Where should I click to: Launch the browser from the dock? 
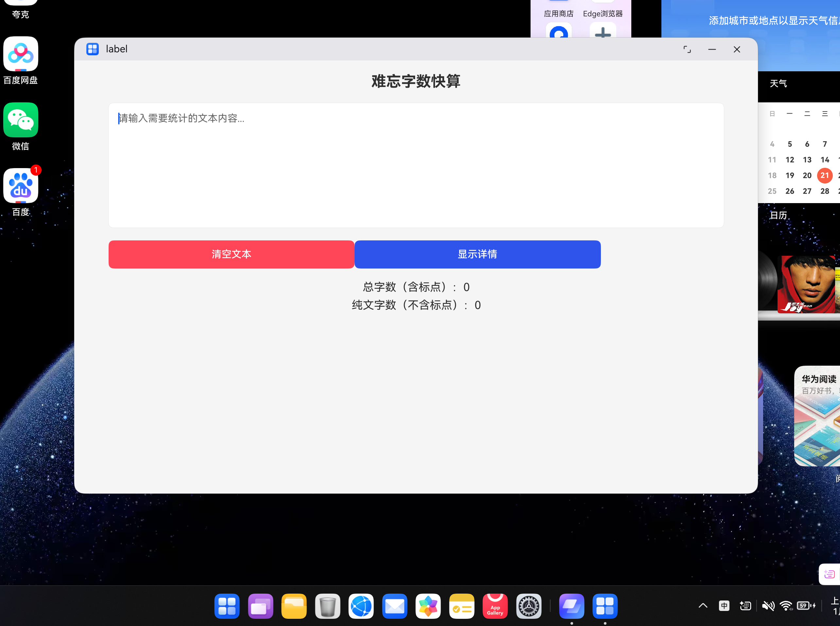(x=361, y=606)
